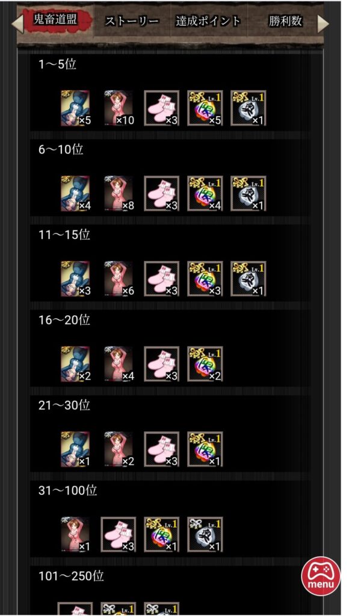Click the right arrow beside the tabs

click(322, 23)
